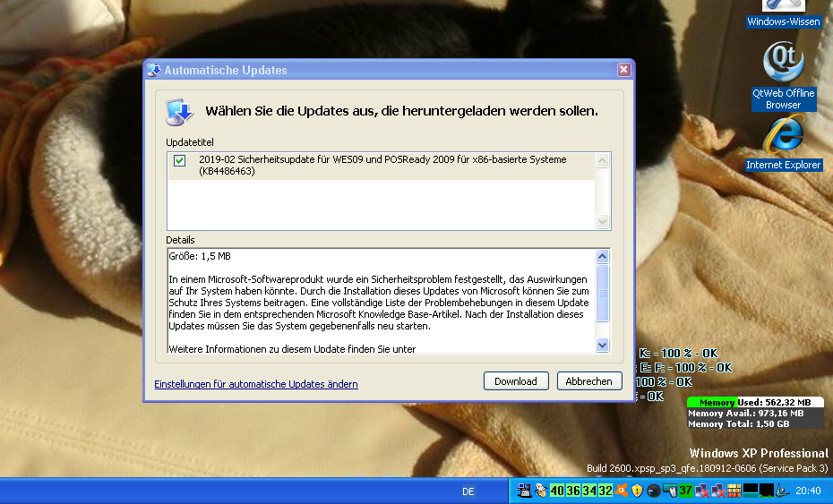Click the teal memory usage graph tray icon
The width and height of the screenshot is (833, 504).
pos(751,491)
